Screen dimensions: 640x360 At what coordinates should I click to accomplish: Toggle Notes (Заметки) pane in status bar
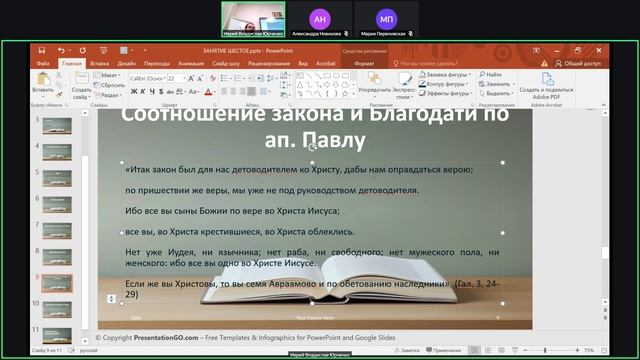407,350
